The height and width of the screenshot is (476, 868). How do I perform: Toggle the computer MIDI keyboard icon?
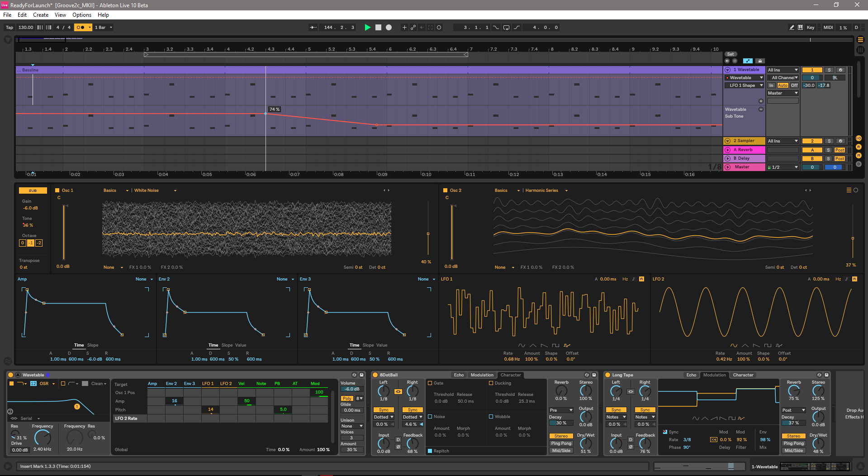(x=800, y=27)
